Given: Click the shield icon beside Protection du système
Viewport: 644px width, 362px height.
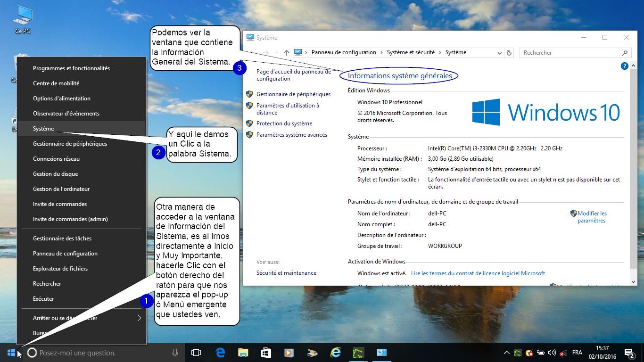Looking at the screenshot, I should coord(249,123).
